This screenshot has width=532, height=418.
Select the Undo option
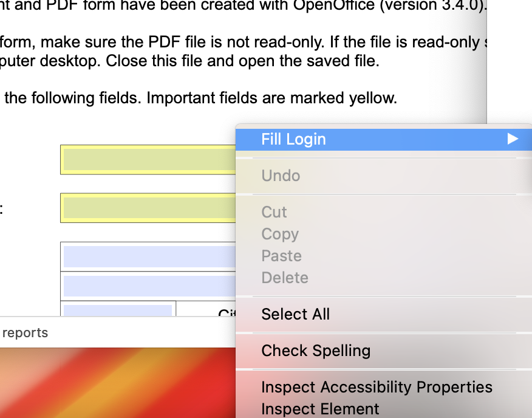[281, 176]
